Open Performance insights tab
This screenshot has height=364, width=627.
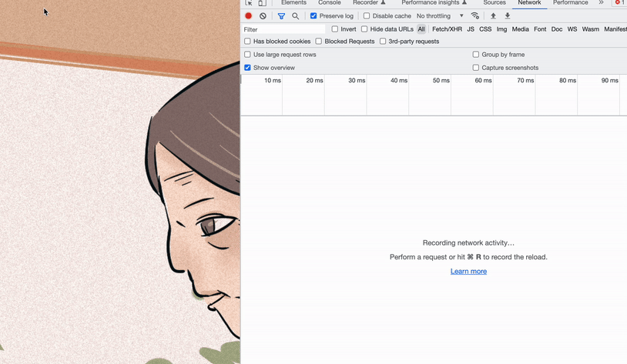pos(434,2)
